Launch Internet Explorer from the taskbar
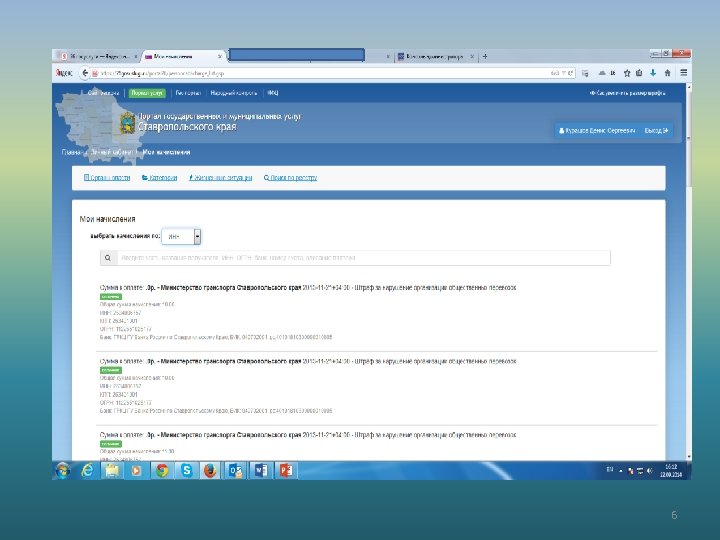 pyautogui.click(x=87, y=470)
